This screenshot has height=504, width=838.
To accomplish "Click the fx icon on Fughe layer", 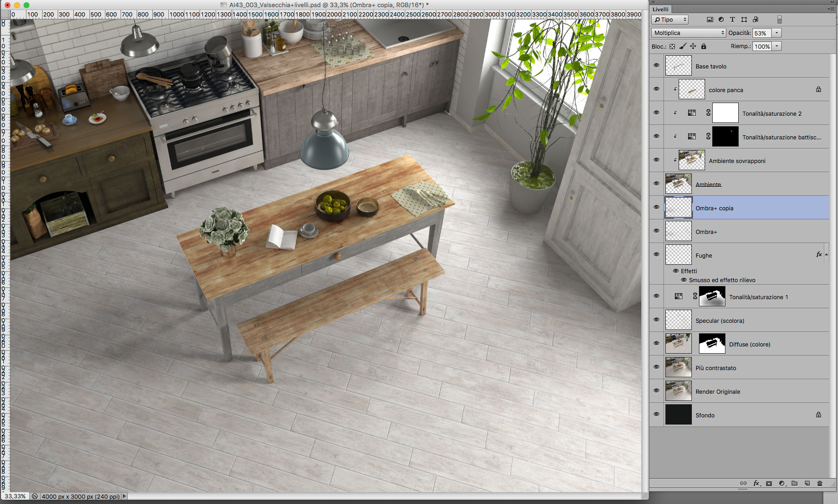I will 819,255.
